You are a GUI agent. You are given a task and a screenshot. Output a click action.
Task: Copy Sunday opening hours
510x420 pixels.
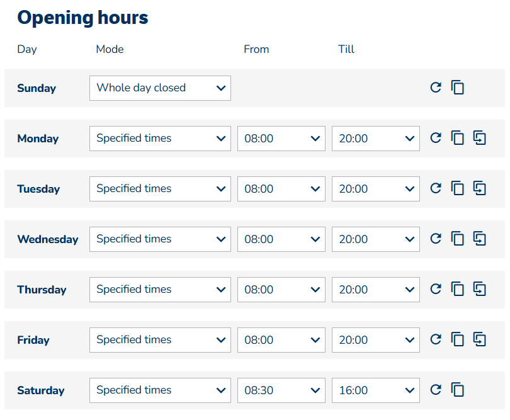[x=458, y=88]
